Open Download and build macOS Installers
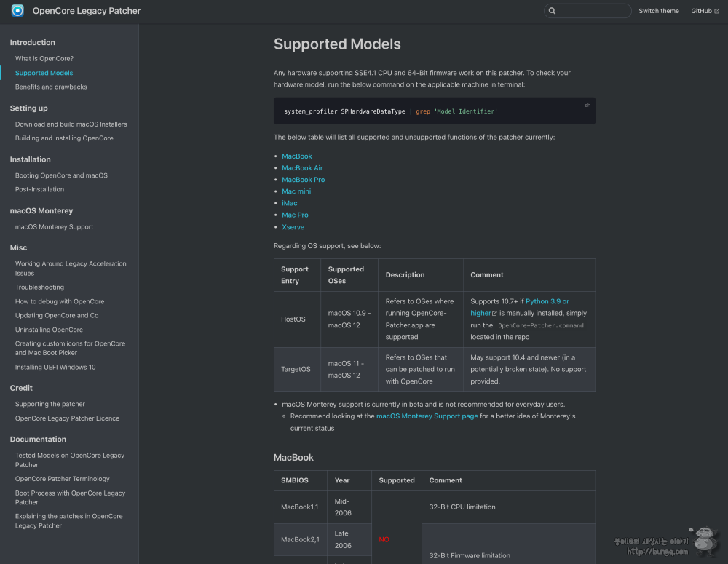 pos(71,124)
